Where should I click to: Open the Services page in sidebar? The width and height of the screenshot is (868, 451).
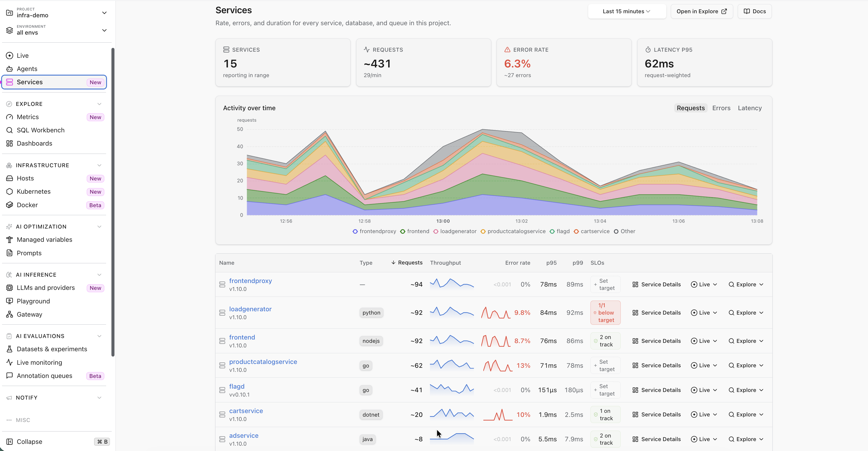click(54, 82)
